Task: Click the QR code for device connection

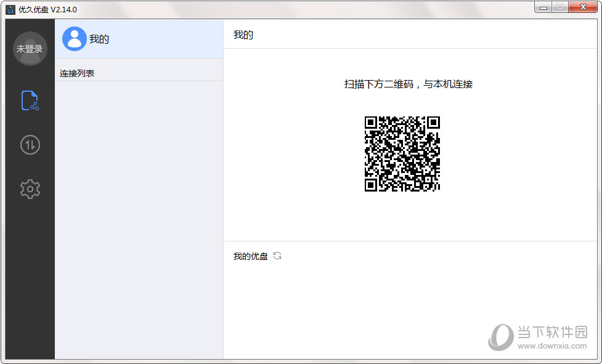Action: click(x=402, y=154)
